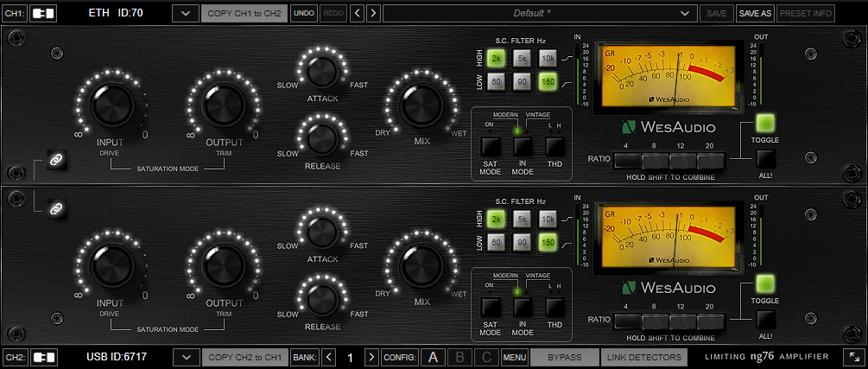Select previous bank arrow

click(329, 357)
